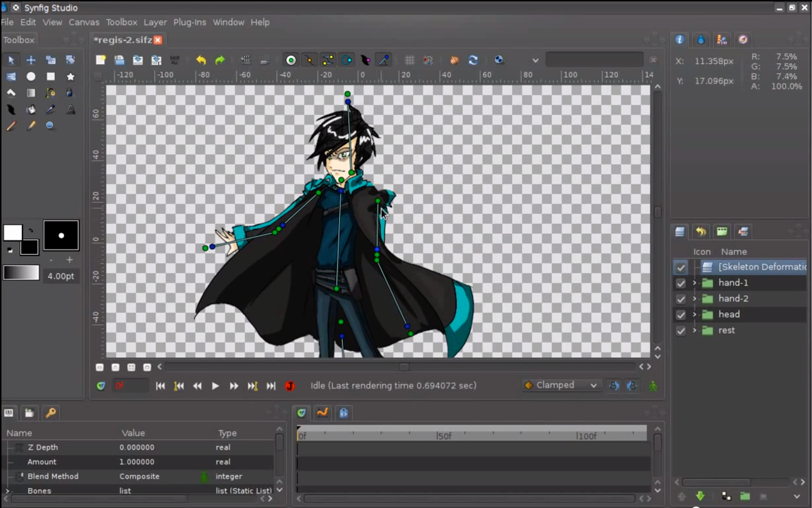Choose the Text tool
Image resolution: width=812 pixels, height=508 pixels.
[x=71, y=110]
